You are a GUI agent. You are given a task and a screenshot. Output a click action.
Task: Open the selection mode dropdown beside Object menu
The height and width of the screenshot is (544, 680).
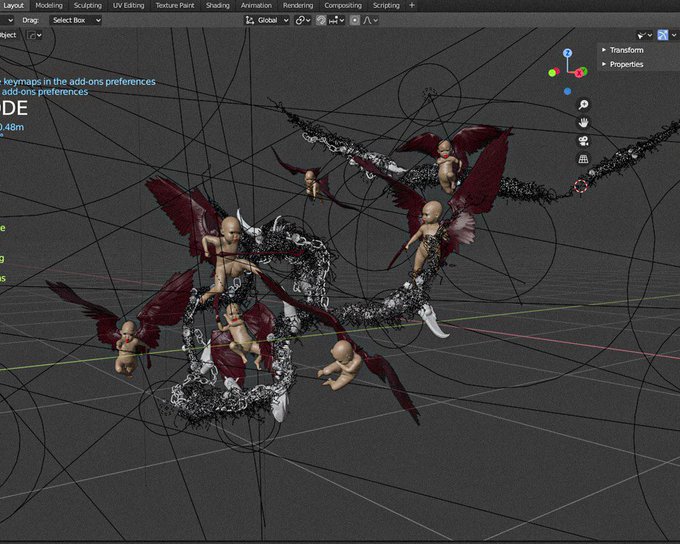(x=35, y=35)
